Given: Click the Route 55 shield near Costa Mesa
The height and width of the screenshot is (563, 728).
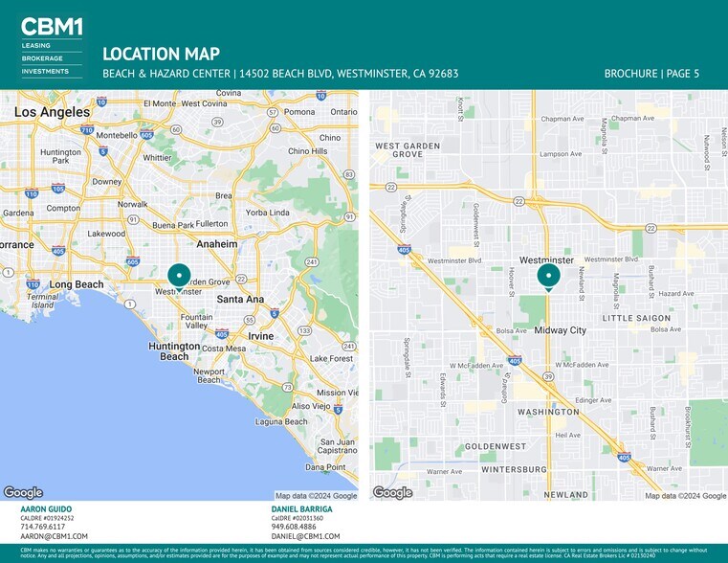Looking at the screenshot, I should (249, 321).
